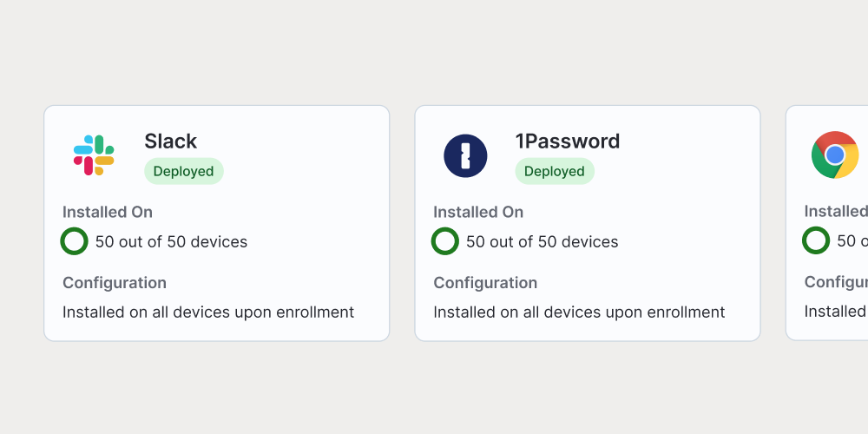The image size is (868, 434).
Task: Click the 1Password keyhole logo icon
Action: (465, 155)
